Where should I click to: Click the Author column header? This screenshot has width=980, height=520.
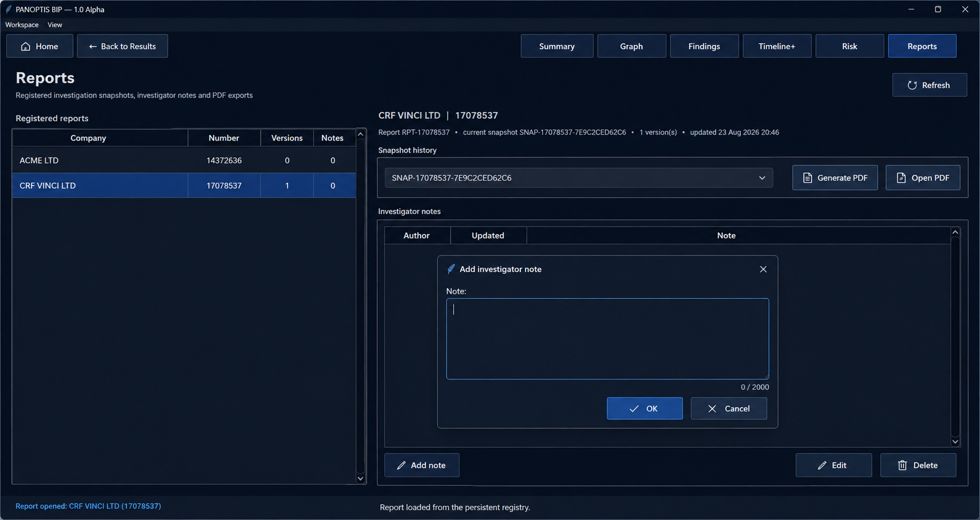(x=417, y=236)
